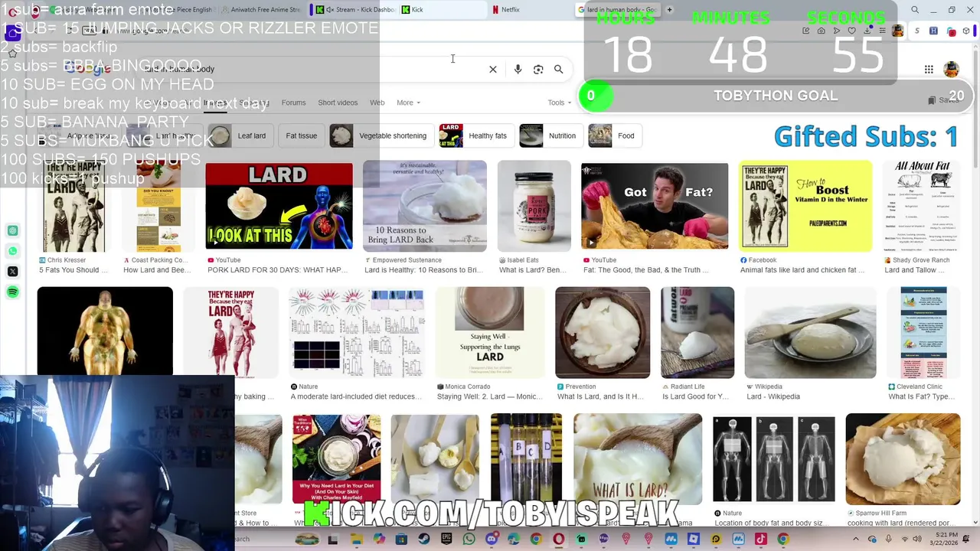980x551 pixels.
Task: Clear the Google search box text
Action: point(493,70)
